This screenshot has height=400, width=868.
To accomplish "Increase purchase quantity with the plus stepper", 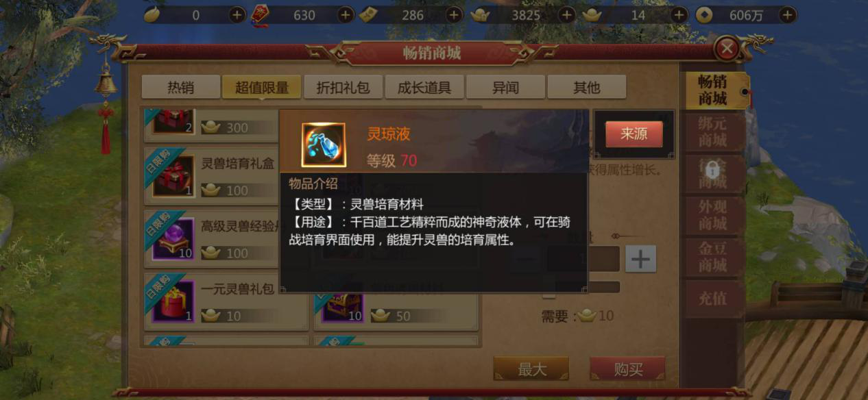I will click(640, 259).
